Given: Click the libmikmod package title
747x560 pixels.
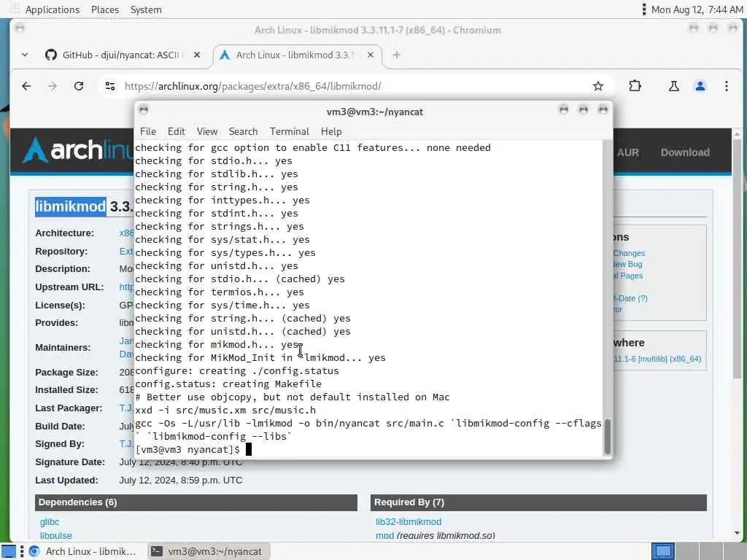Looking at the screenshot, I should point(70,206).
